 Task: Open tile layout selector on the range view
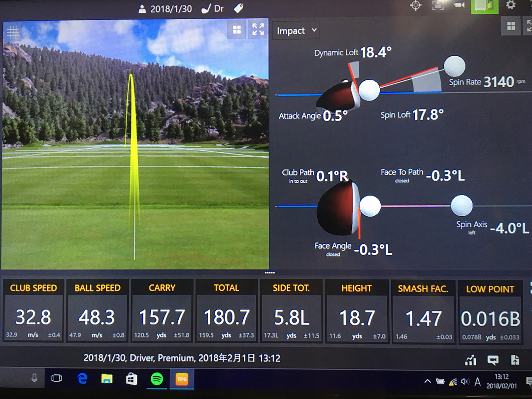[237, 30]
